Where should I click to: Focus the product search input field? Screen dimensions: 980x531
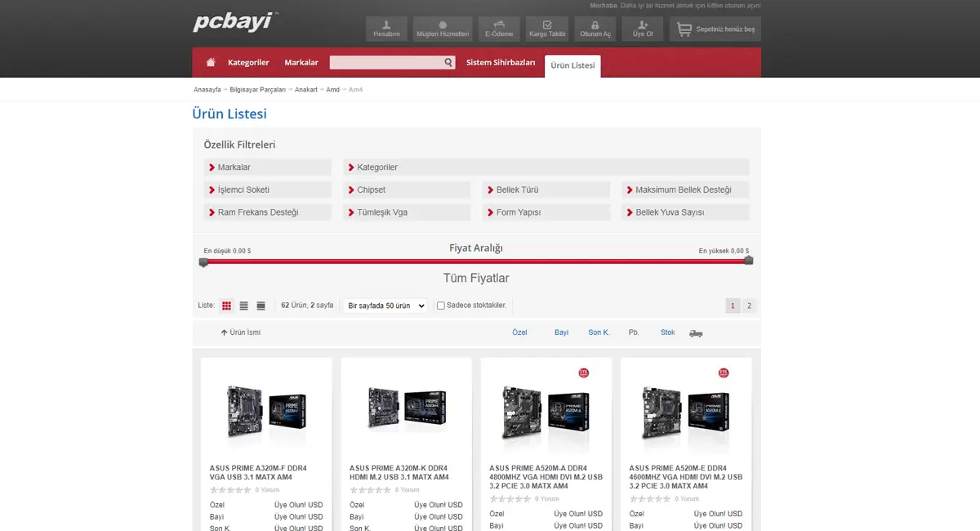point(386,63)
